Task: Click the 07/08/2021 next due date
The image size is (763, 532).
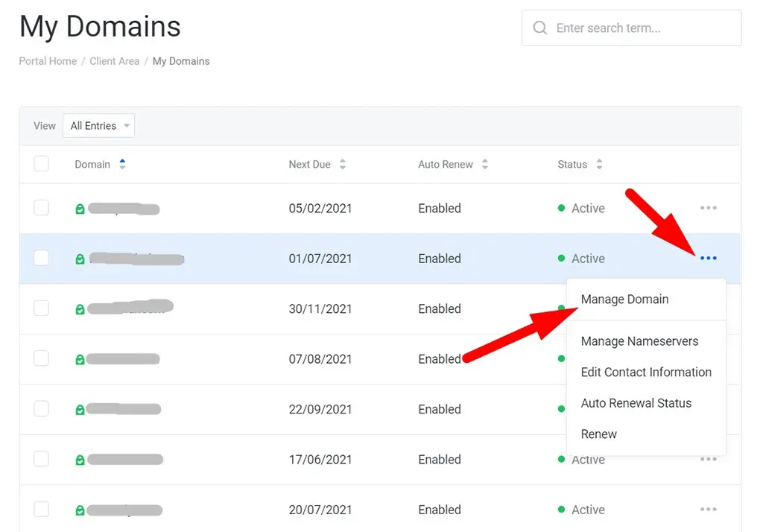Action: coord(320,359)
